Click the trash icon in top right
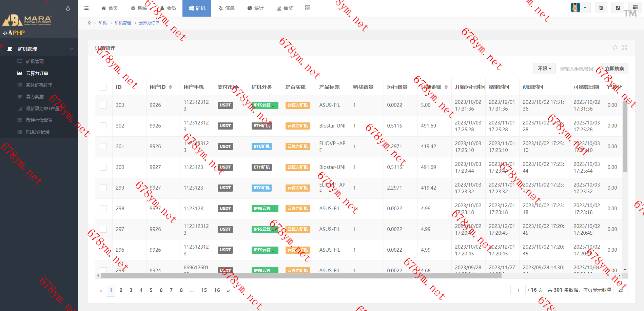 (601, 8)
